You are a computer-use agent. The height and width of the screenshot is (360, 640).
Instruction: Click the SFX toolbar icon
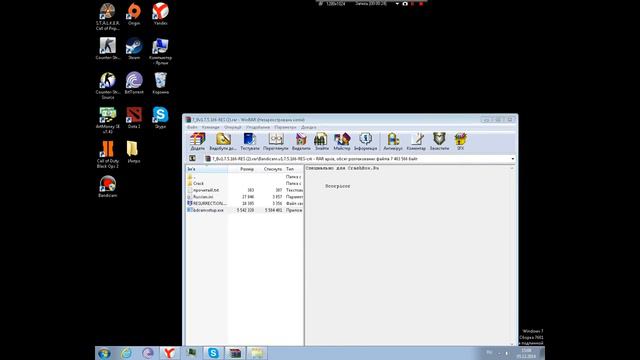click(460, 142)
